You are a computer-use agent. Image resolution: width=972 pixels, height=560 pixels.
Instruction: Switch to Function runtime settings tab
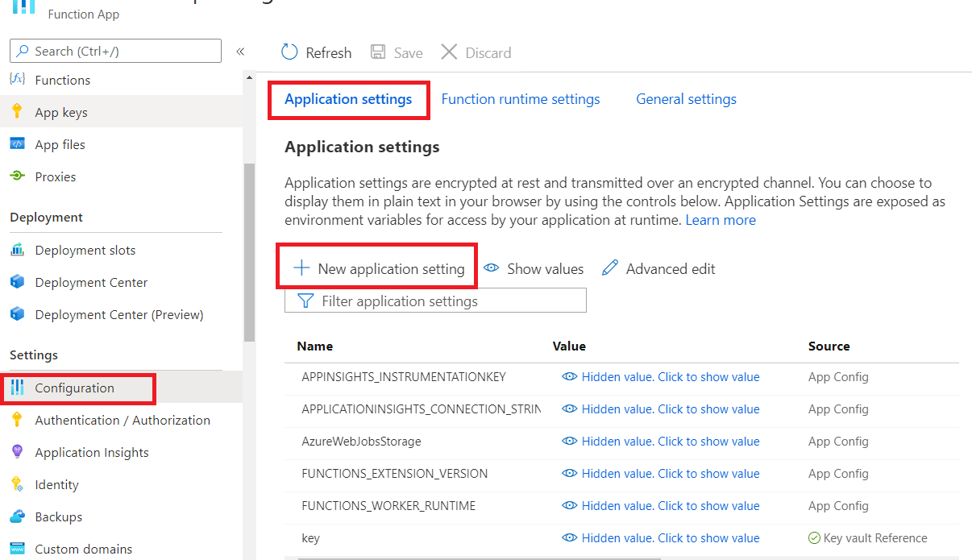[521, 99]
